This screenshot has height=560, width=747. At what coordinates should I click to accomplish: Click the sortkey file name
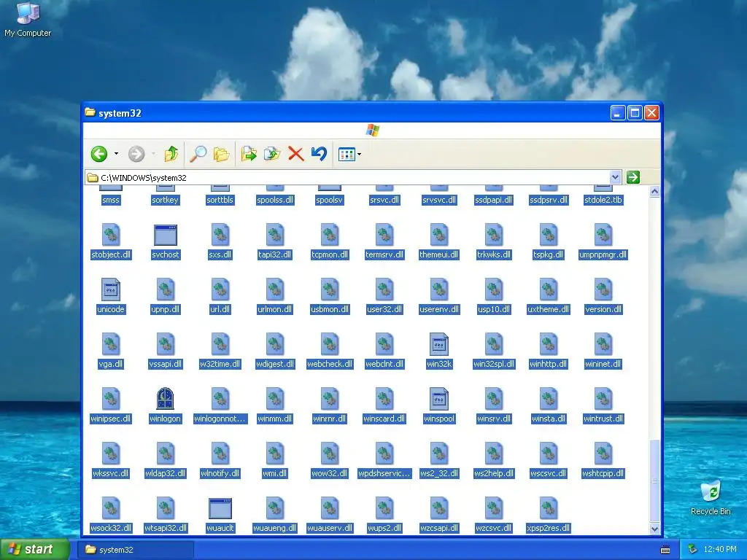pos(166,200)
